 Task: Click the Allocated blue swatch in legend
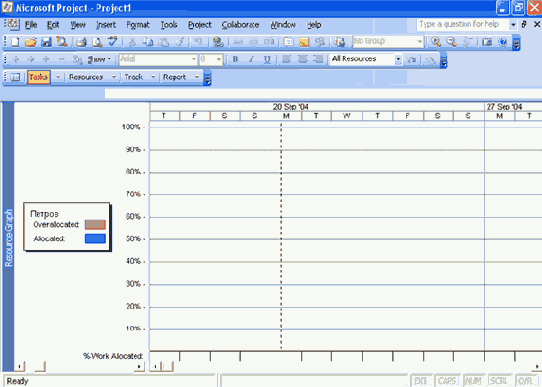pos(95,239)
